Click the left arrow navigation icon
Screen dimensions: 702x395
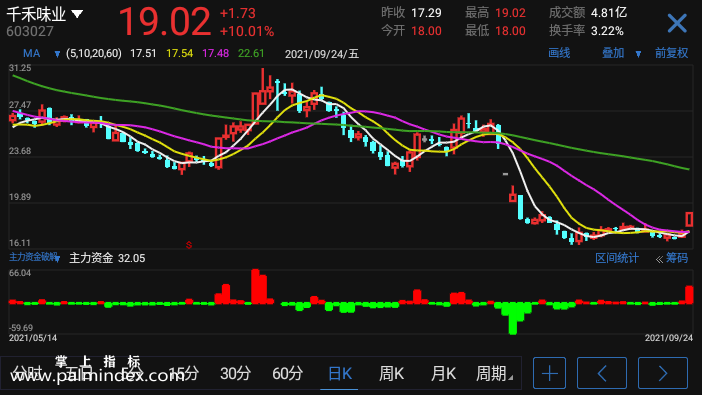coord(602,373)
